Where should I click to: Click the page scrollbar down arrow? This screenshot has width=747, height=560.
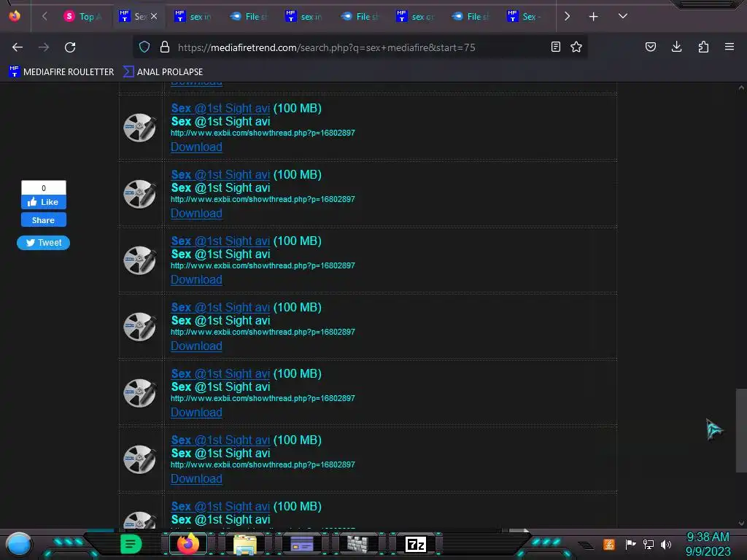click(741, 524)
